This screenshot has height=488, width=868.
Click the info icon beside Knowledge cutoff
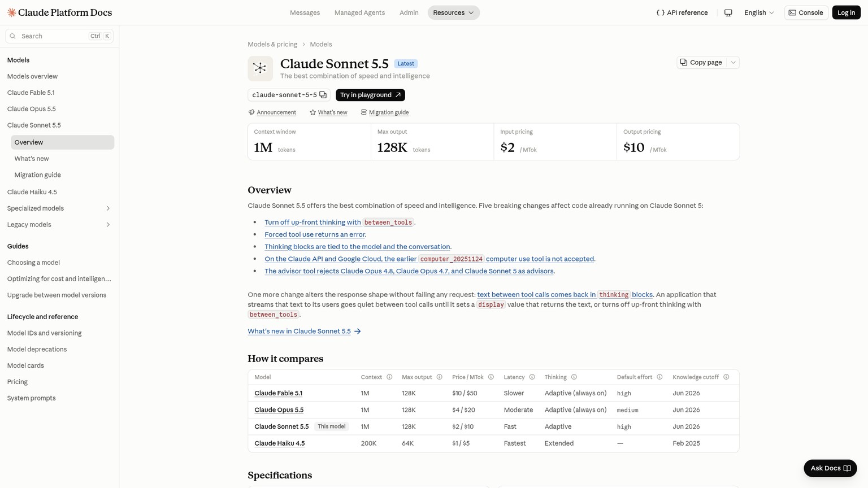(726, 377)
